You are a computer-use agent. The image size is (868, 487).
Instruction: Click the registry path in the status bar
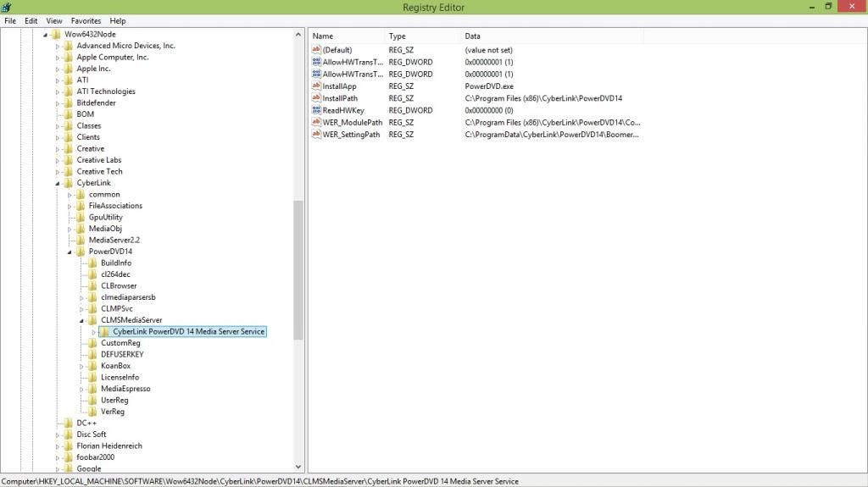(260, 481)
